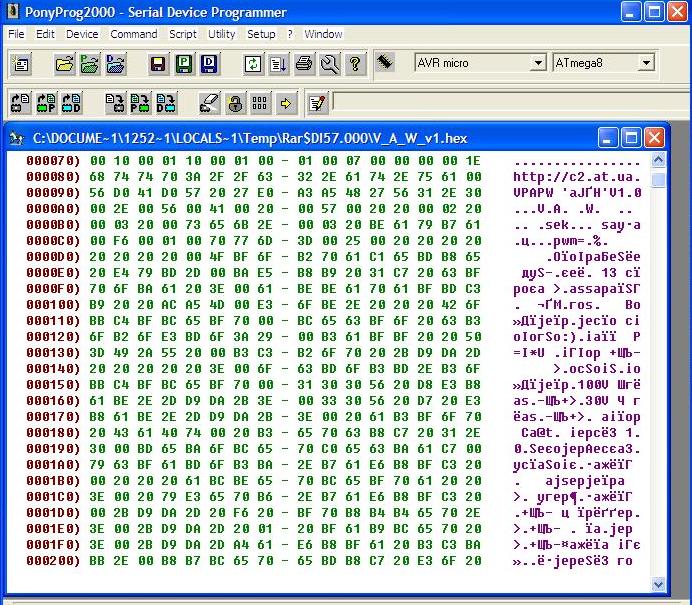Click address row 000100)

(x=53, y=304)
